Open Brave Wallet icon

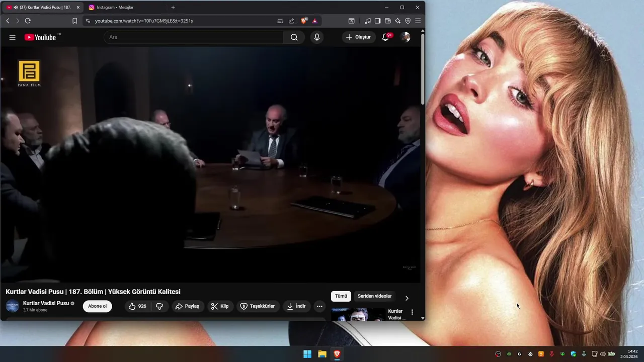click(x=387, y=21)
